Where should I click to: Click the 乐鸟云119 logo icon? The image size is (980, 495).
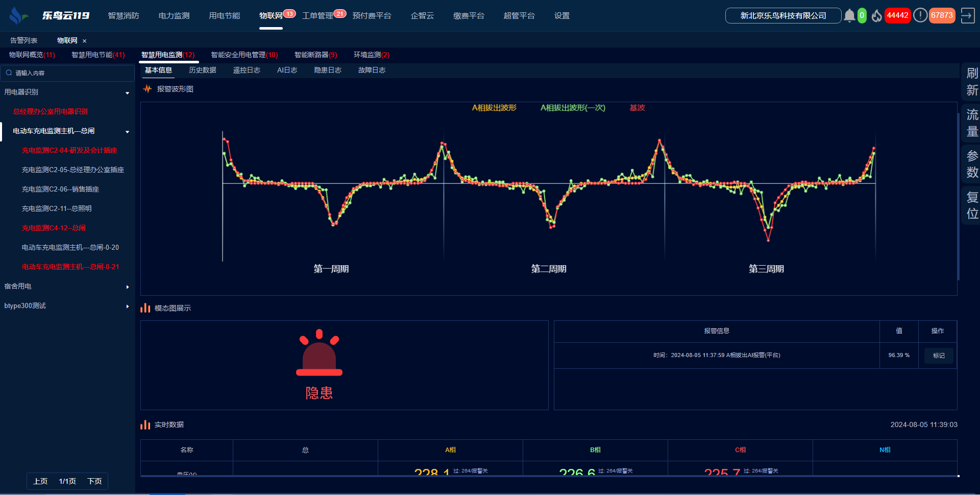tap(18, 15)
